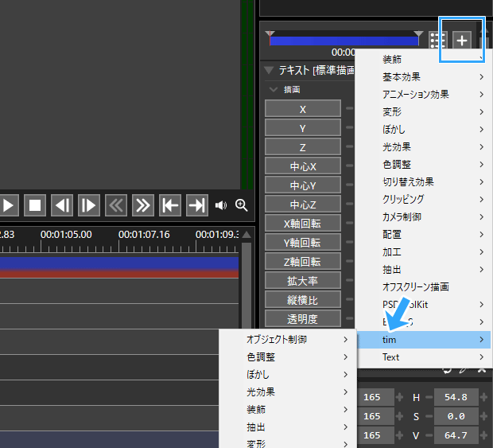Collapse the 描画 group chevron

coord(274,90)
